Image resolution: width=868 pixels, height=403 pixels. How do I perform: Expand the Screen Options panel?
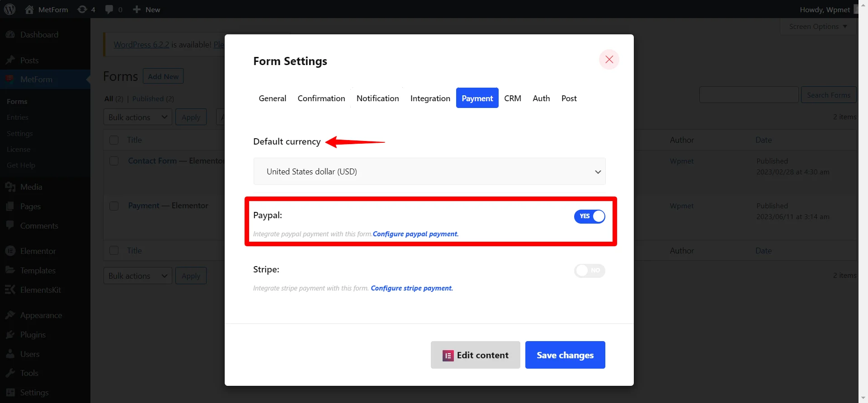click(x=817, y=26)
